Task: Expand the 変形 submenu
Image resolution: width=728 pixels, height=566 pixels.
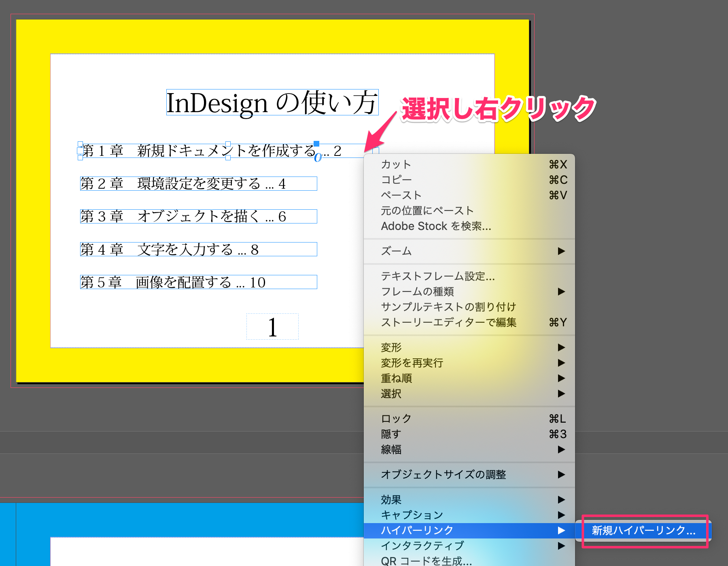Action: (469, 347)
